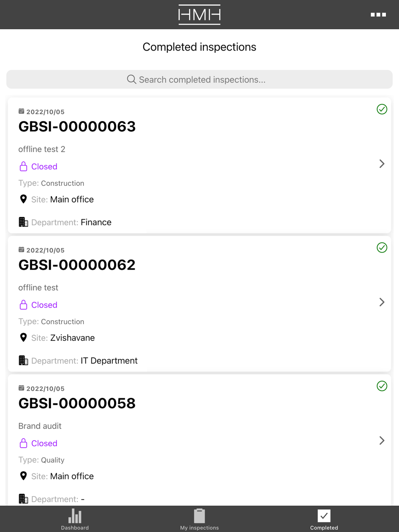Open the three-dot menu in header
The height and width of the screenshot is (532, 399).
(378, 15)
